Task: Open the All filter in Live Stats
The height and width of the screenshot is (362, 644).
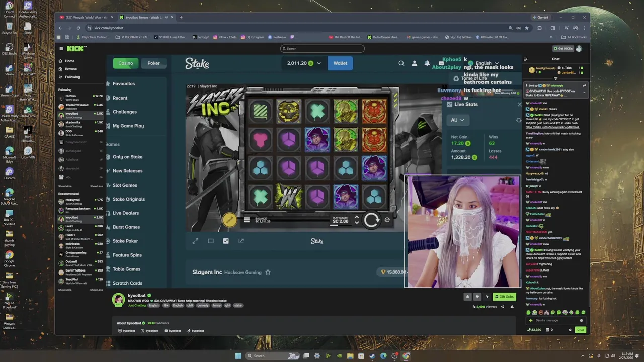Action: point(457,120)
